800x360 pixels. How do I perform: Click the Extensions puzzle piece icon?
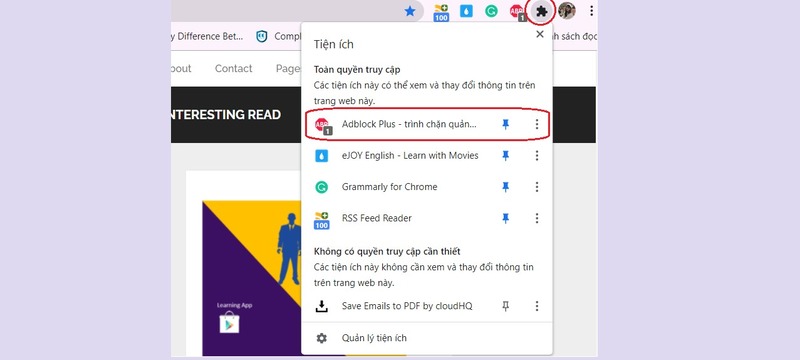click(x=542, y=11)
